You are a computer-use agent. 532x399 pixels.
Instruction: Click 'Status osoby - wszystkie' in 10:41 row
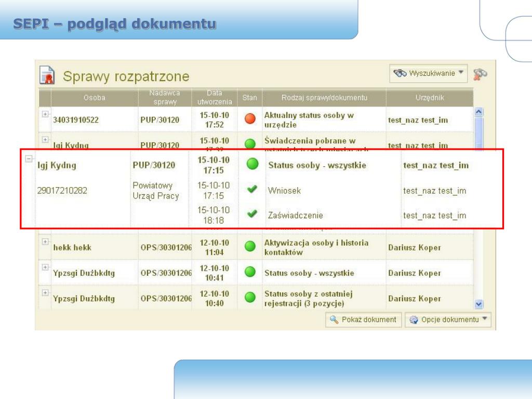point(309,273)
